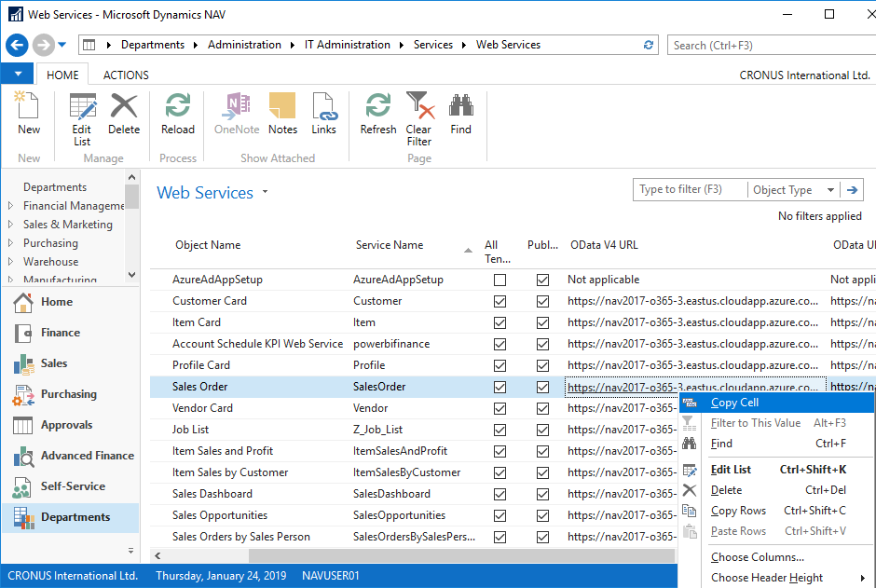Toggle All Tenants for Vendor Card
Screen dimensions: 876x588
500,409
